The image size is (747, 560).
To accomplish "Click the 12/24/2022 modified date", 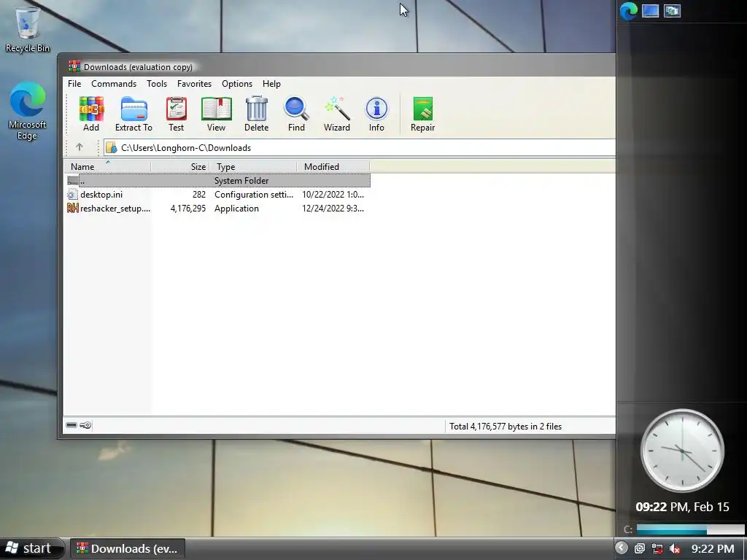I will tap(333, 208).
